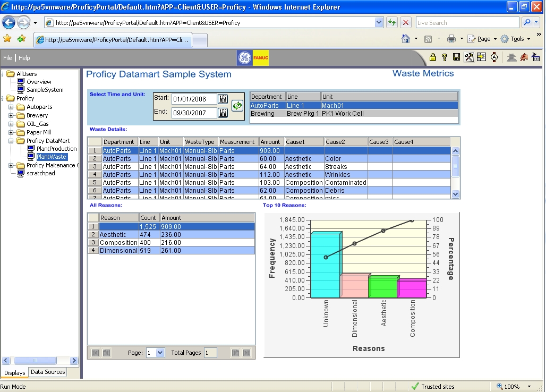546x392 pixels.
Task: Click the GE logo icon
Action: point(244,58)
